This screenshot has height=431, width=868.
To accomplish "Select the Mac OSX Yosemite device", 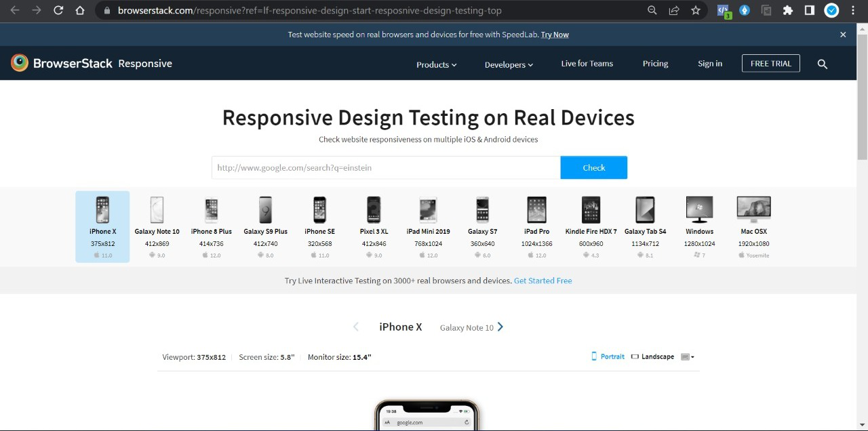I will click(753, 210).
